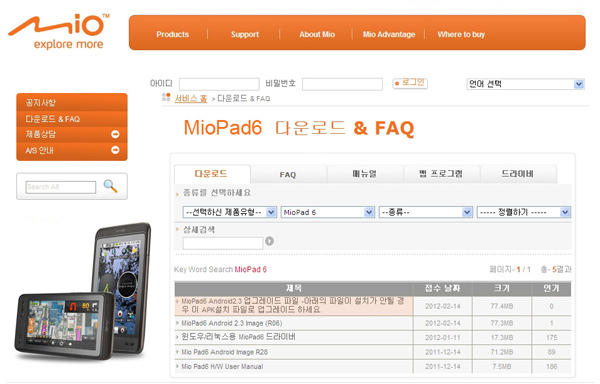Open the 언어 선택 language dropdown
The height and width of the screenshot is (384, 600).
[525, 84]
